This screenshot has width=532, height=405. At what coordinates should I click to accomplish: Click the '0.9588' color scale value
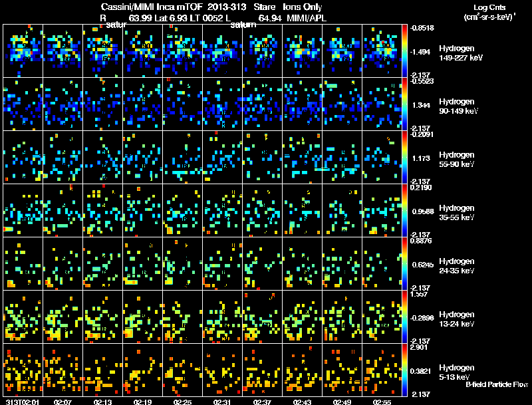(x=423, y=211)
